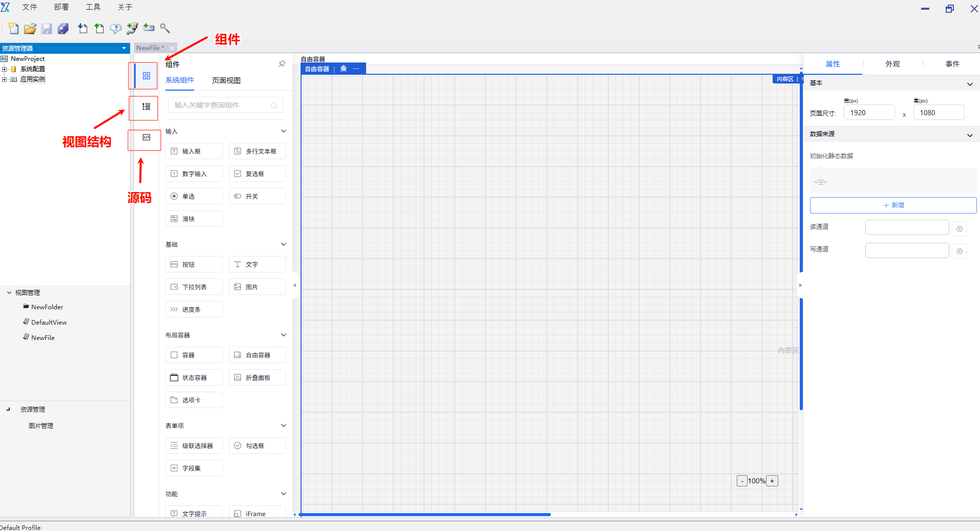Open the 视图结构 view structure panel icon

[x=146, y=107]
